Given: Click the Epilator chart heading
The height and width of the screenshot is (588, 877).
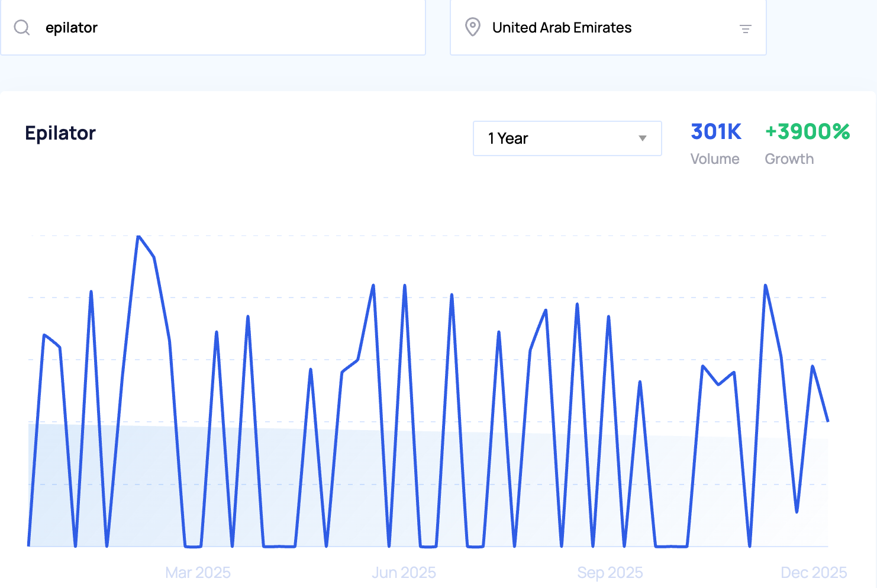Looking at the screenshot, I should 60,133.
